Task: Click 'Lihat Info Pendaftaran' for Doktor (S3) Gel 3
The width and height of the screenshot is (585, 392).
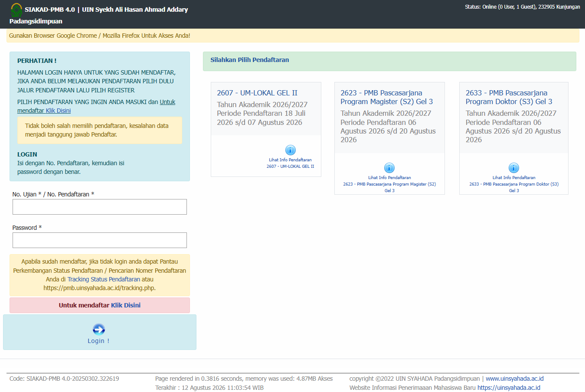Action: click(514, 184)
